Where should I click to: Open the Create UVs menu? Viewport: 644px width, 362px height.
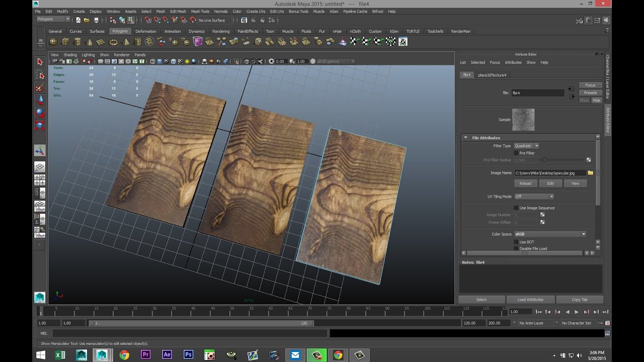click(x=256, y=11)
